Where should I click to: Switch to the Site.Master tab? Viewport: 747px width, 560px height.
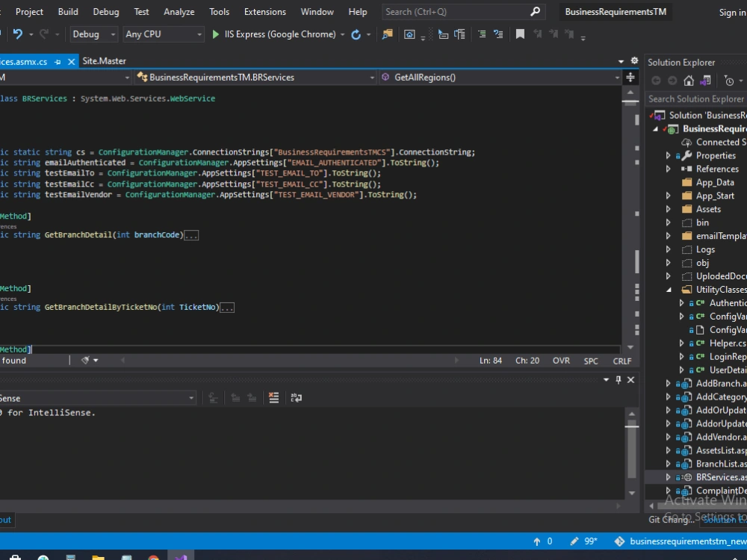105,61
